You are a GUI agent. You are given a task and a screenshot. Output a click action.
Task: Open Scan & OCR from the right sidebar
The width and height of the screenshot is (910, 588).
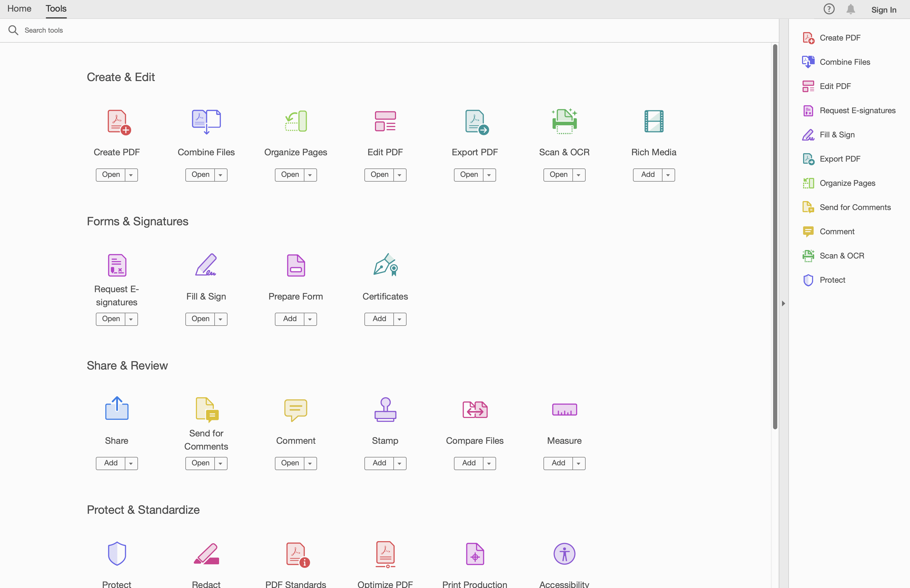[x=833, y=256]
